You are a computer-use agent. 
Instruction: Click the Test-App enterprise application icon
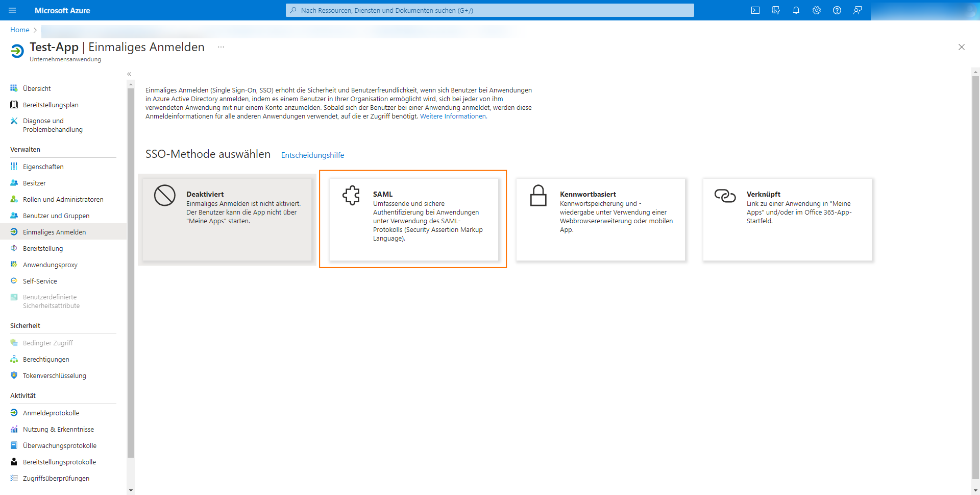(17, 51)
